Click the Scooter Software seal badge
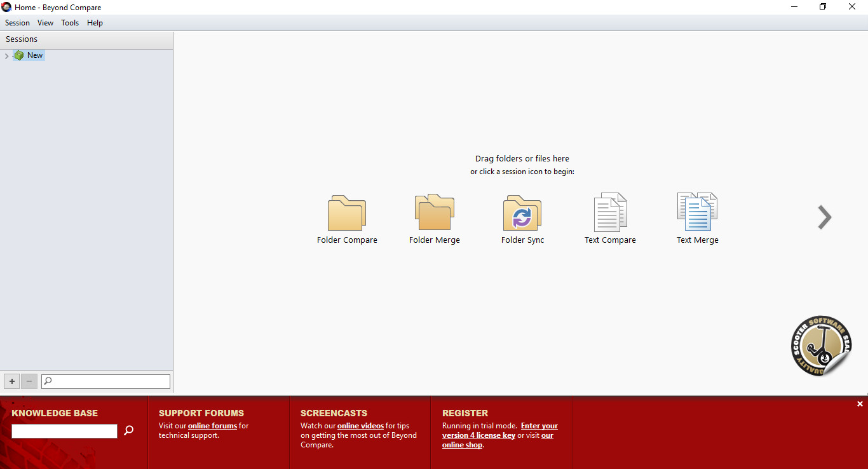This screenshot has height=469, width=868. tap(821, 346)
